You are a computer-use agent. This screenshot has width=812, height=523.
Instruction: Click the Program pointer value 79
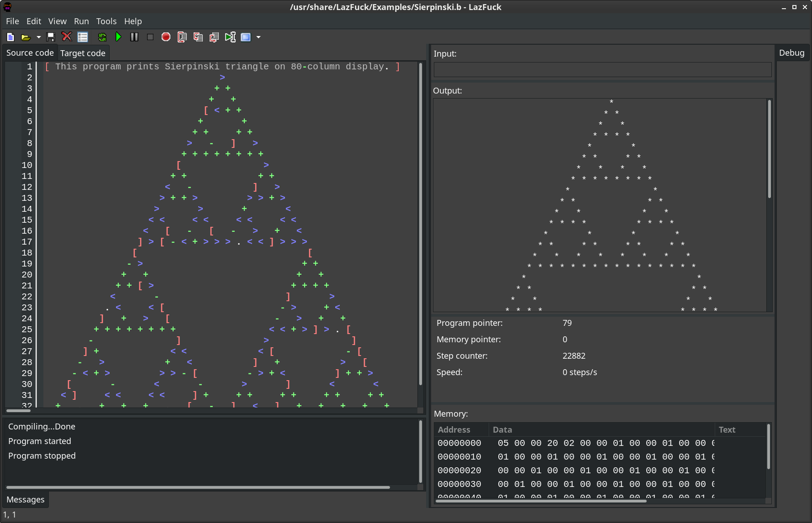(567, 323)
